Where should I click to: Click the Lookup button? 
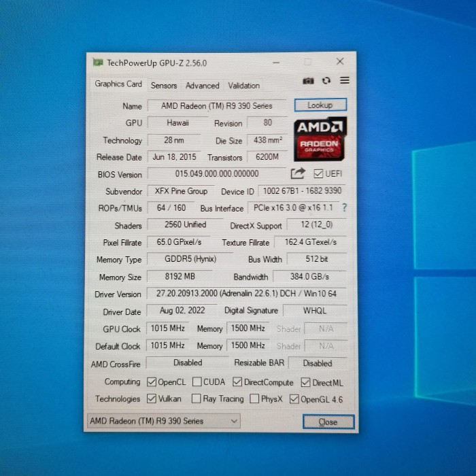pyautogui.click(x=320, y=105)
